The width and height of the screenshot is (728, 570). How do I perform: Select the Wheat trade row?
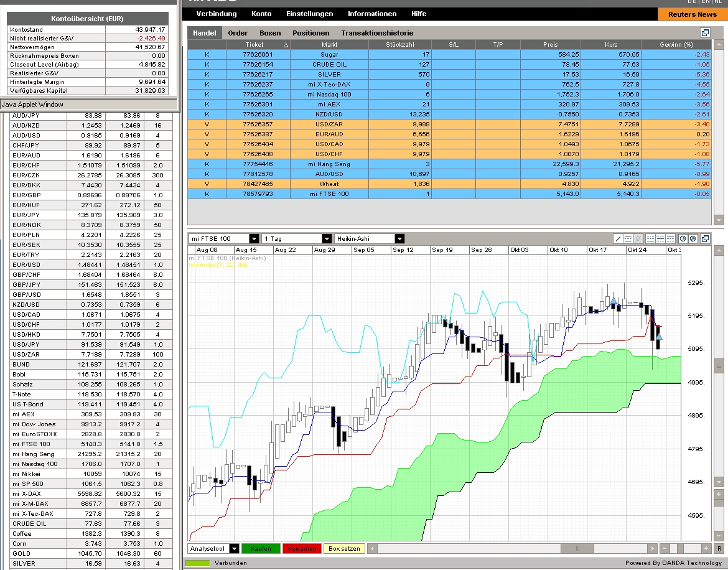coord(449,184)
